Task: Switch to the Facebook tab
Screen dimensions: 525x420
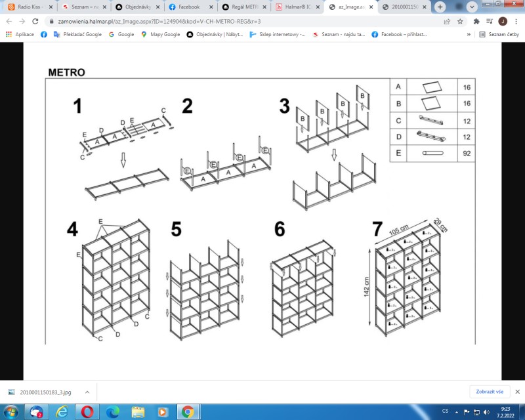Action: [x=191, y=7]
